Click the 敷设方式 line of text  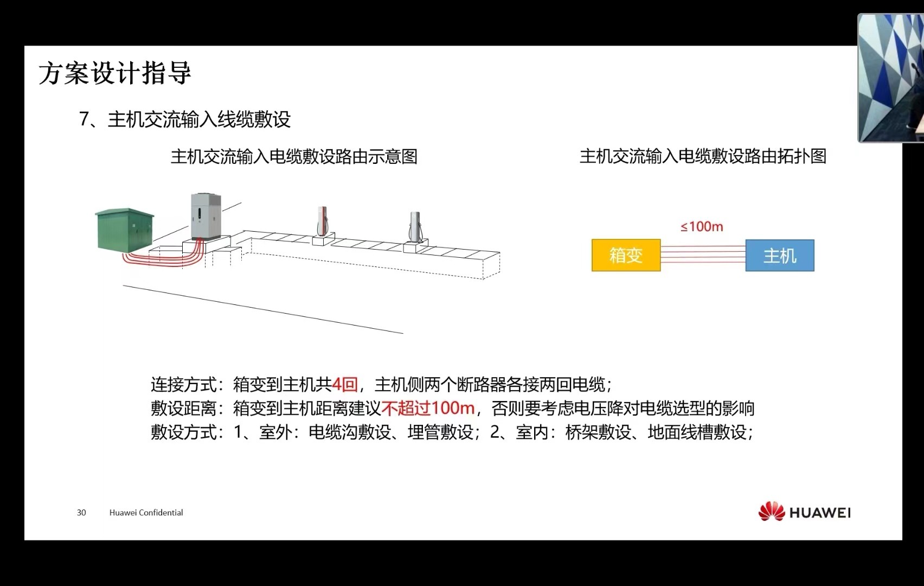[452, 432]
